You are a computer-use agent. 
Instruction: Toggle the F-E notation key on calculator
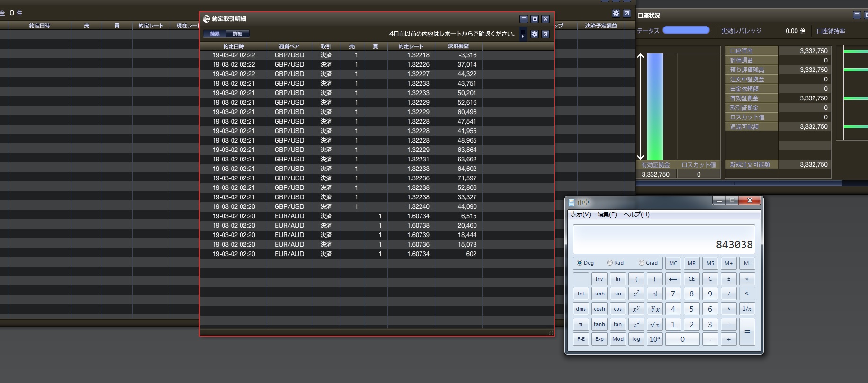581,339
